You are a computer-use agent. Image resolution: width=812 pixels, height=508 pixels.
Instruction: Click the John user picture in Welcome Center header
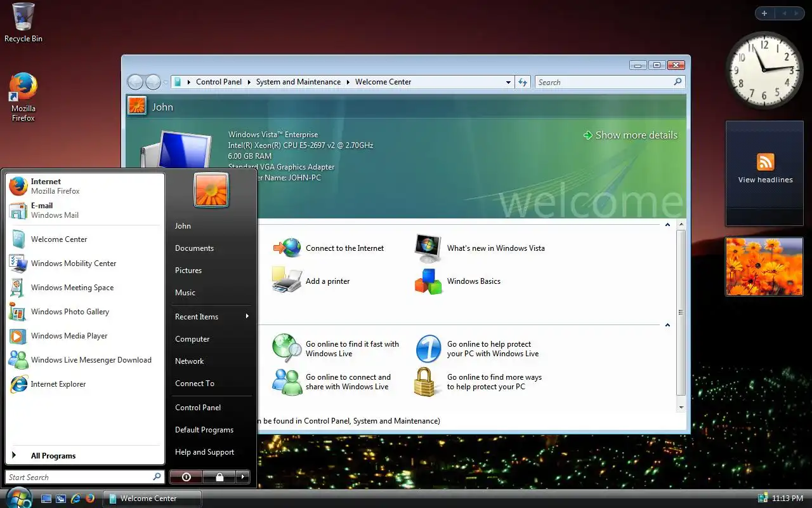[x=137, y=106]
